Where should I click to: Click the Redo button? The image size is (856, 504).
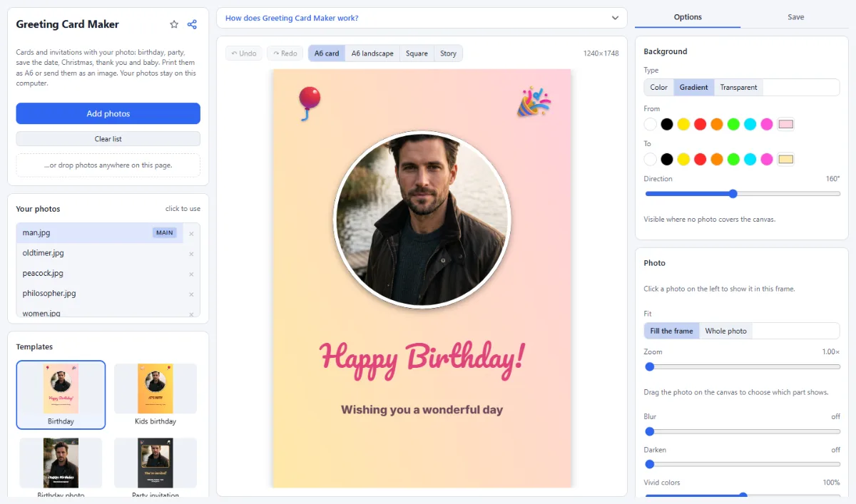pos(285,53)
